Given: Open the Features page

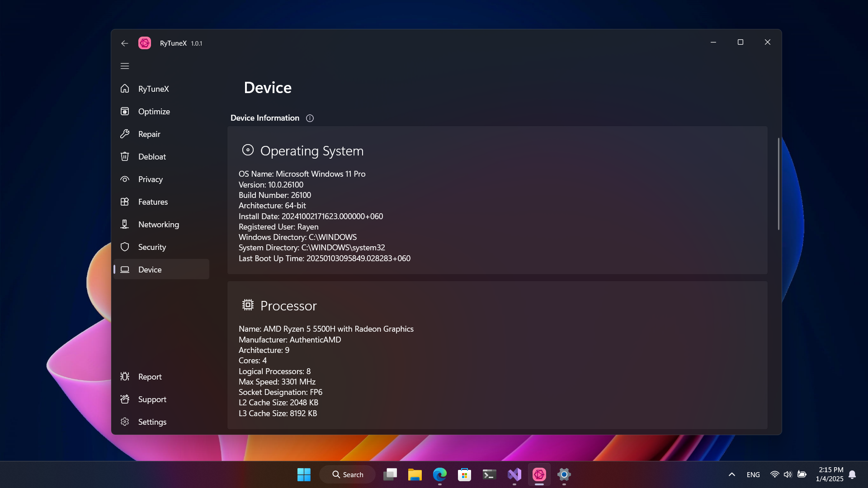Looking at the screenshot, I should (161, 202).
